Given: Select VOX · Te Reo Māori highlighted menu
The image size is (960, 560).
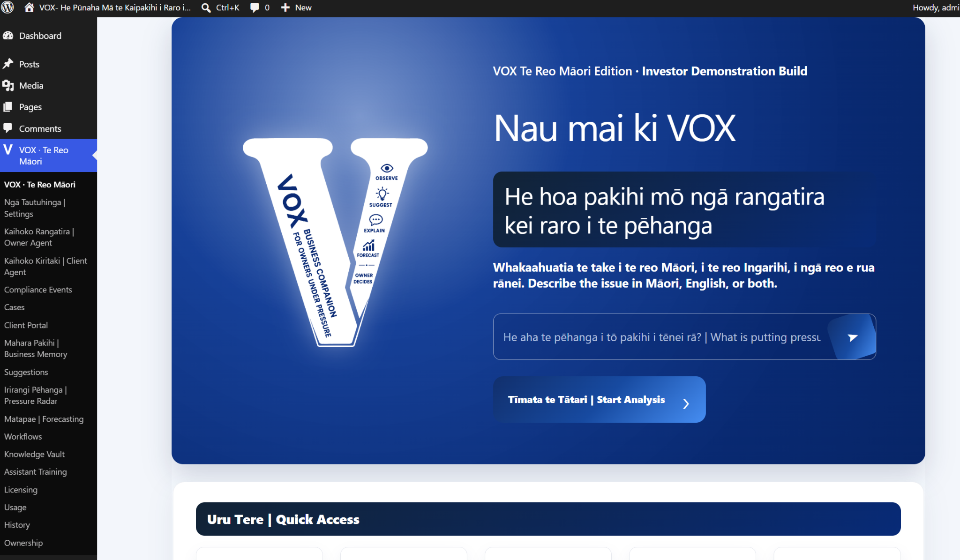Looking at the screenshot, I should pyautogui.click(x=48, y=156).
